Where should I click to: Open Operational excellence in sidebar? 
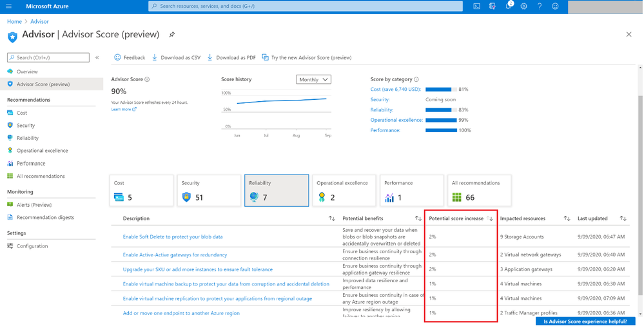pos(43,151)
